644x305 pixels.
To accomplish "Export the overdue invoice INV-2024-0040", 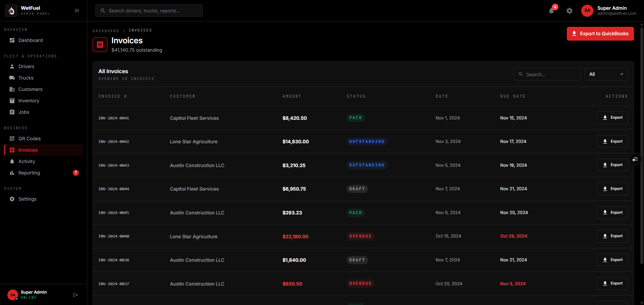I will [x=612, y=236].
